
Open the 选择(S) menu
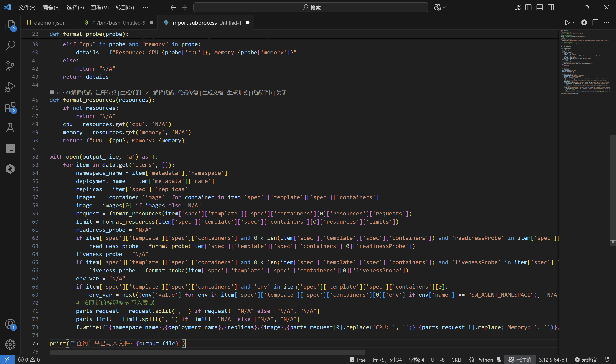(x=75, y=7)
